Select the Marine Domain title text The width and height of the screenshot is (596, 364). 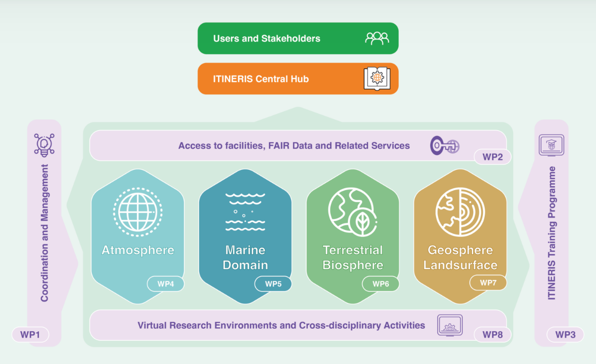(245, 257)
